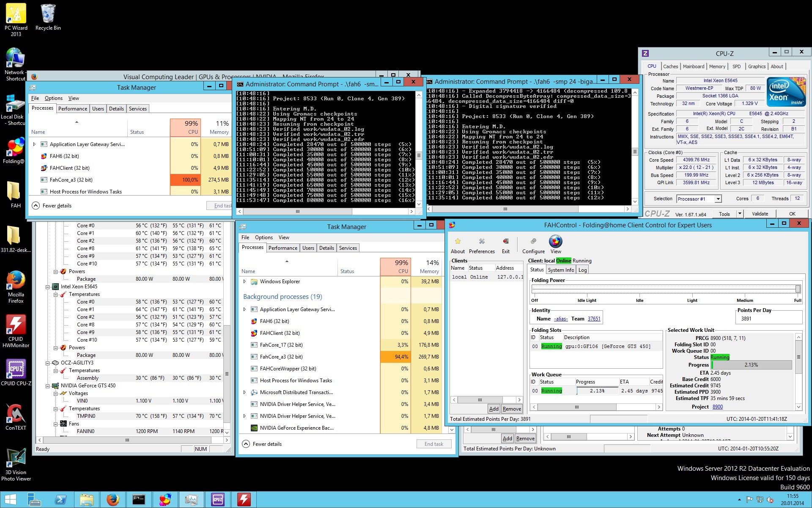Open the ConTEXT desktop icon
The height and width of the screenshot is (508, 812).
coord(16,417)
